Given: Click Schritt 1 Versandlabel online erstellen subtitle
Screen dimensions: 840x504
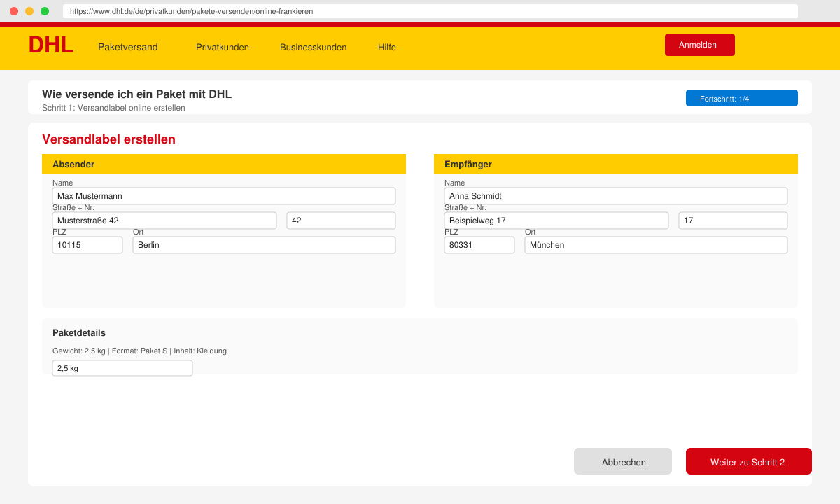Looking at the screenshot, I should [113, 108].
